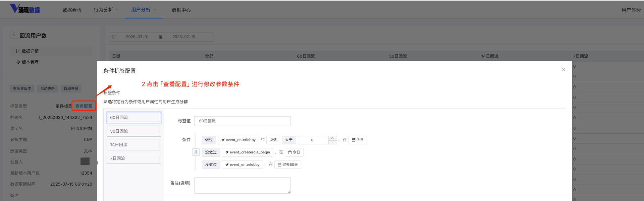Screen dimensions: 644x201
Task: Click the 查看配置 link
Action: [84, 106]
